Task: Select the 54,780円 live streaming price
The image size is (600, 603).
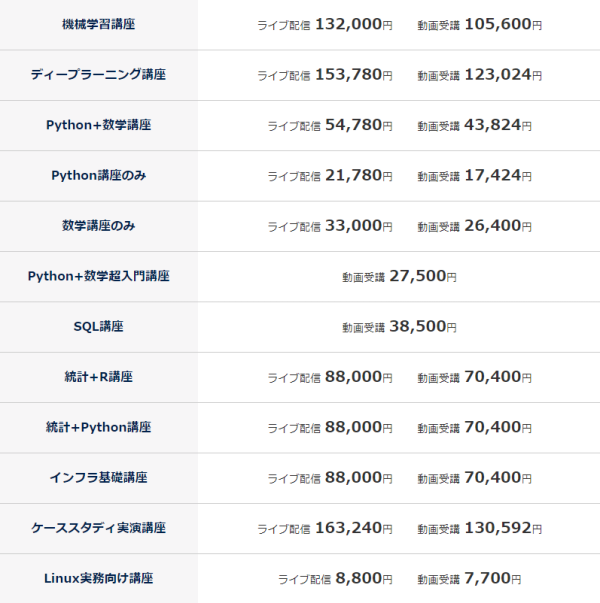Action: coord(358,125)
